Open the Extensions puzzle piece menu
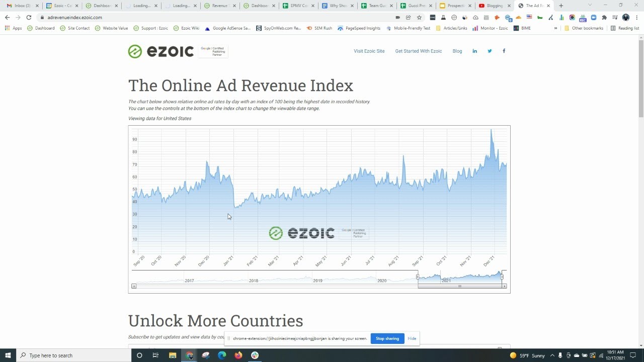 pos(604,17)
